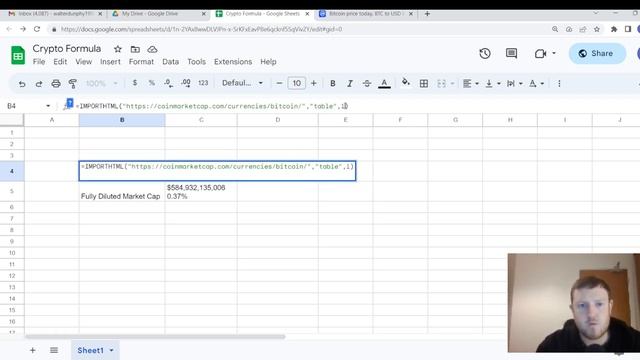Open the Insert menu
Image resolution: width=640 pixels, height=360 pixels.
(110, 62)
